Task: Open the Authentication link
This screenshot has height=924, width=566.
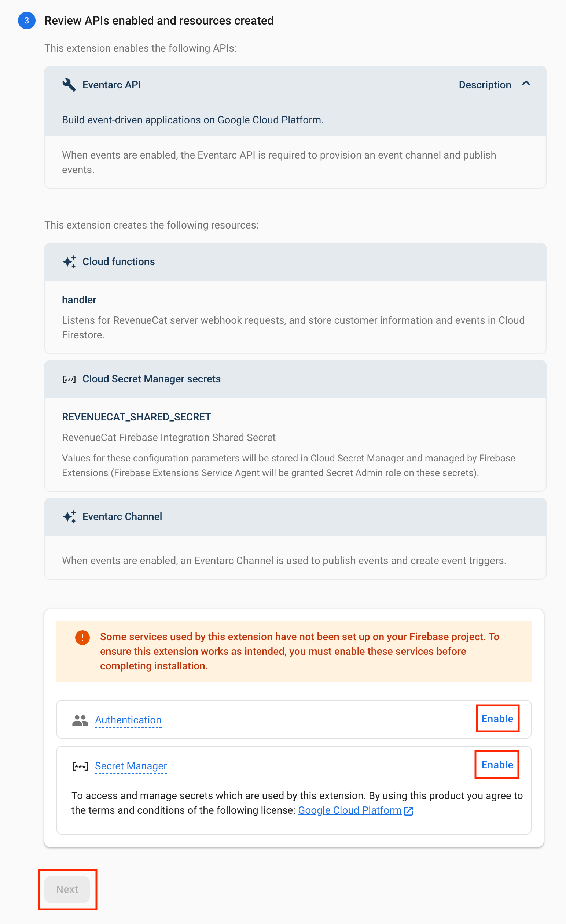Action: coord(128,720)
